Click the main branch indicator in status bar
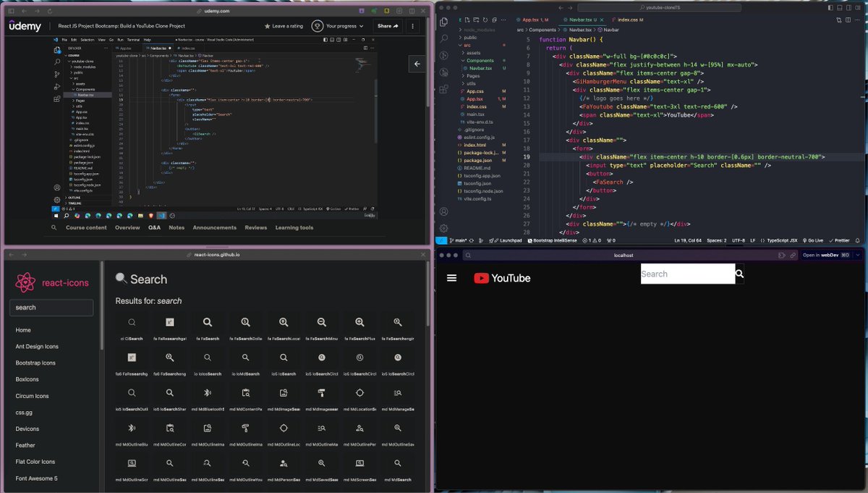868x493 pixels. tap(459, 240)
